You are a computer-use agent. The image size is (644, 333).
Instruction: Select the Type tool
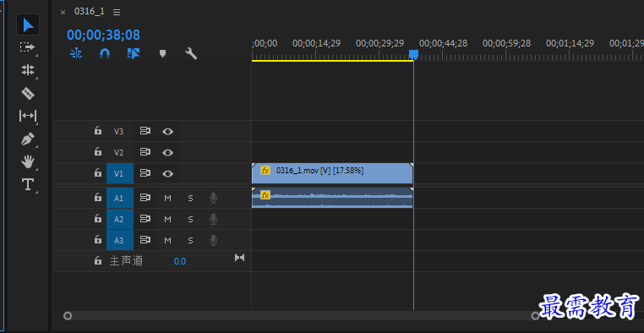coord(28,184)
